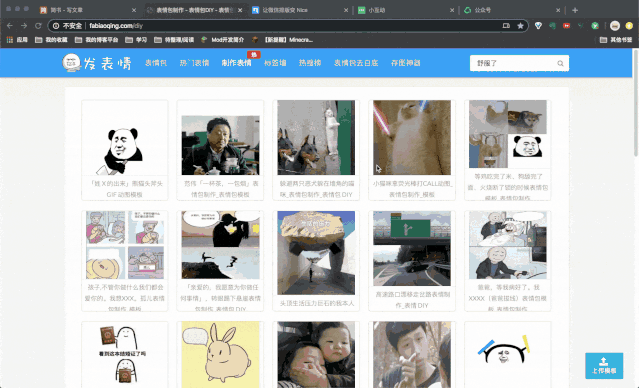Close the 简书 - 写文章 tab
The image size is (639, 388).
(x=134, y=10)
